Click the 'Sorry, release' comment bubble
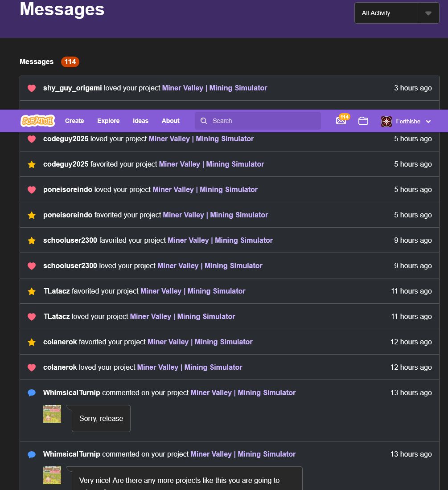The width and height of the screenshot is (448, 490). pos(101,418)
